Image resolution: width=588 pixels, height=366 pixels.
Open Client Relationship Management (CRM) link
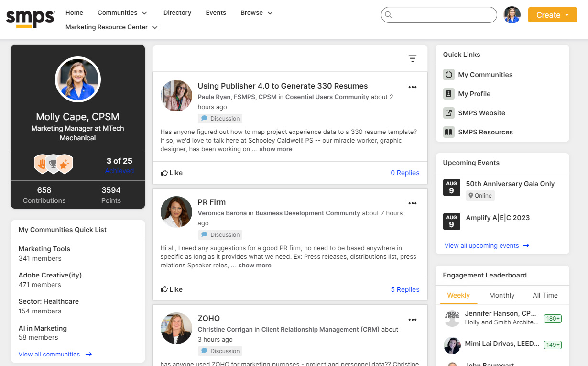click(320, 330)
